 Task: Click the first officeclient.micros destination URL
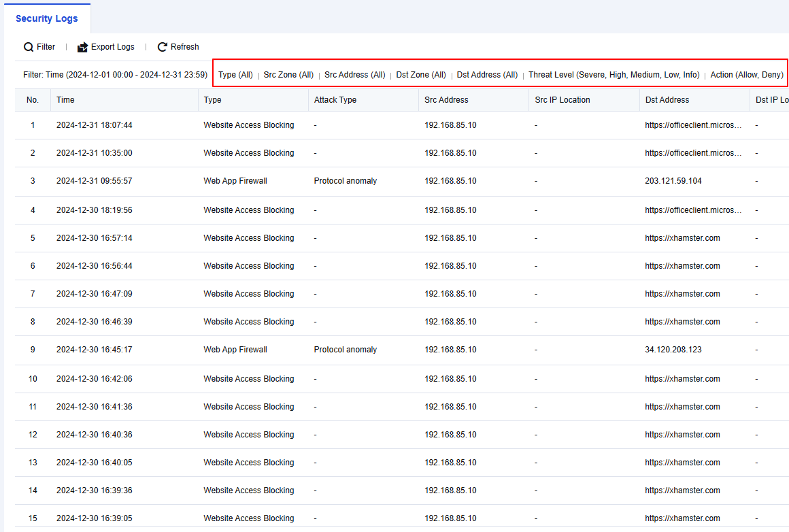(694, 125)
